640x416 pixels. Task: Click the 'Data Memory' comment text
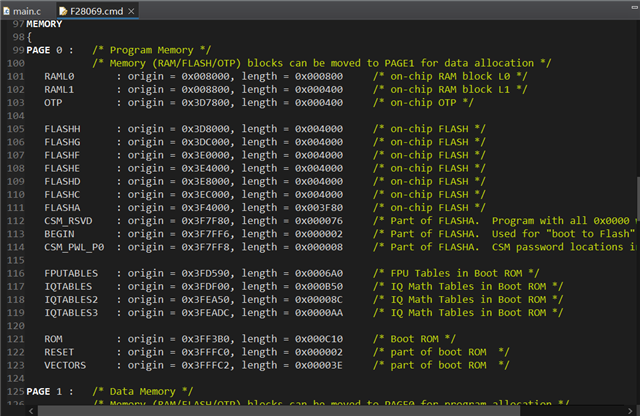(x=140, y=391)
